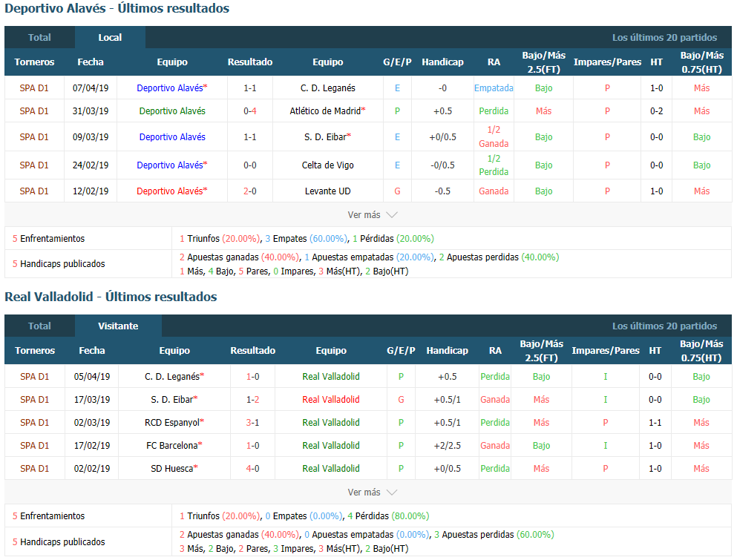
Task: Click the Fecha column header in Valladolid table
Action: tap(91, 351)
